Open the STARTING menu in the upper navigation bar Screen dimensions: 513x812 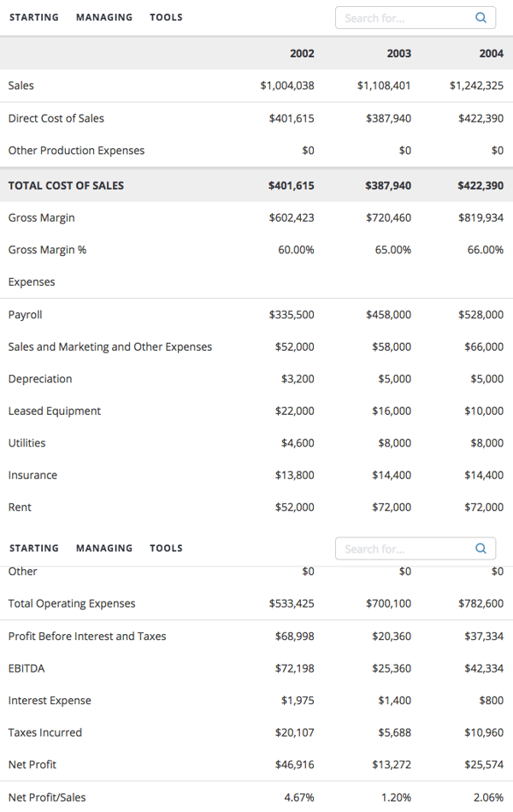coord(34,17)
